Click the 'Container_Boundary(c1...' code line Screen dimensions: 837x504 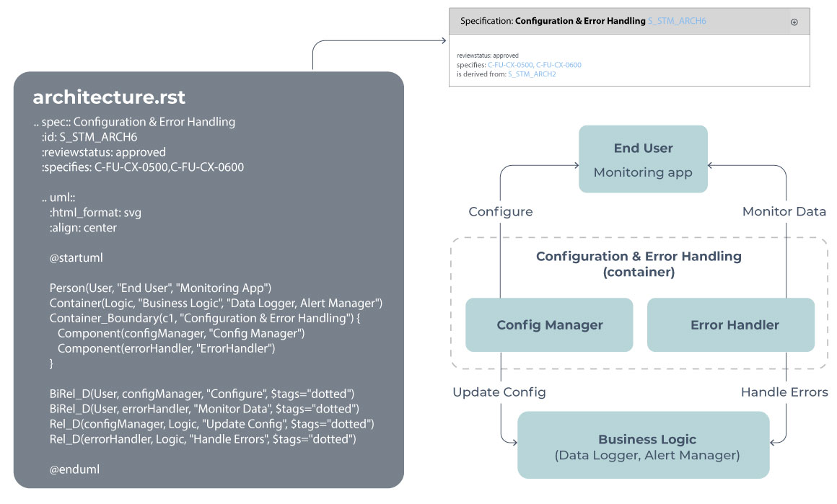(x=205, y=318)
